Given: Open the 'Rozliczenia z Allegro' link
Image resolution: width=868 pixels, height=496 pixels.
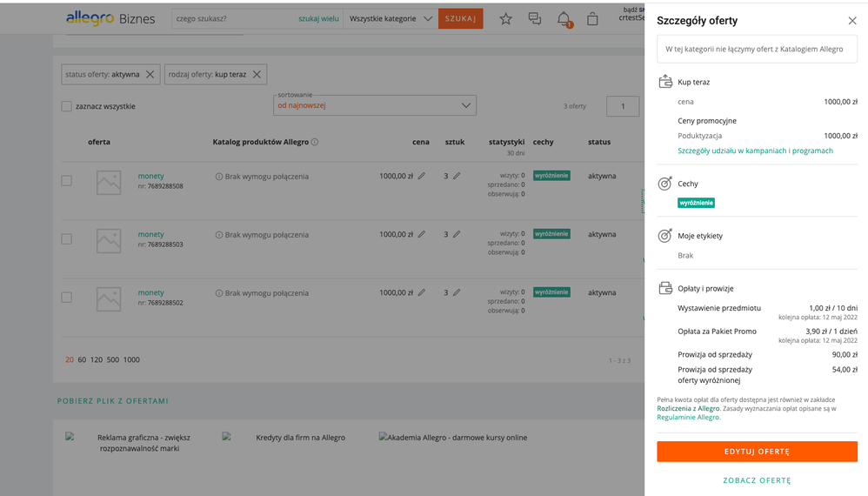Looking at the screenshot, I should pos(688,408).
